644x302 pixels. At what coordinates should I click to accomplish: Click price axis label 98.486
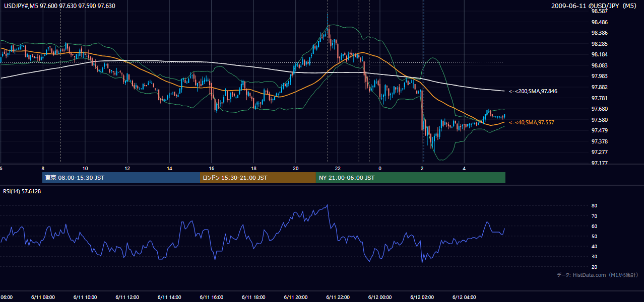pos(600,22)
